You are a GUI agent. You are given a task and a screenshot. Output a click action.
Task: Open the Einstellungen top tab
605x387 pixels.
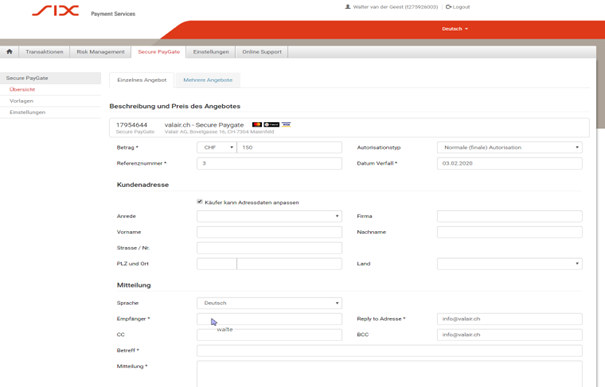211,52
